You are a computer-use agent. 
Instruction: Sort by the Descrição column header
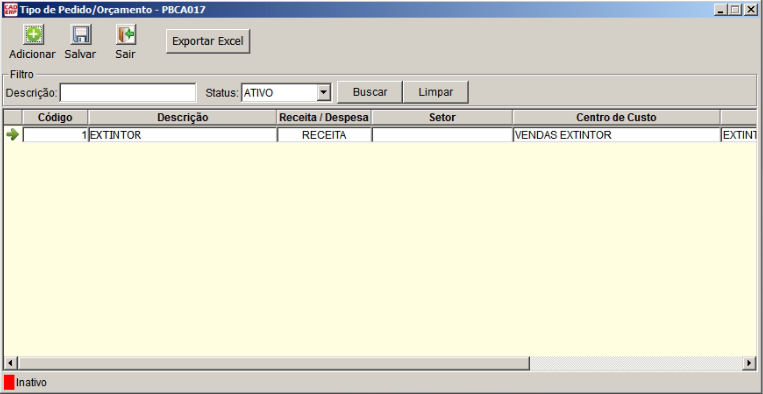182,117
